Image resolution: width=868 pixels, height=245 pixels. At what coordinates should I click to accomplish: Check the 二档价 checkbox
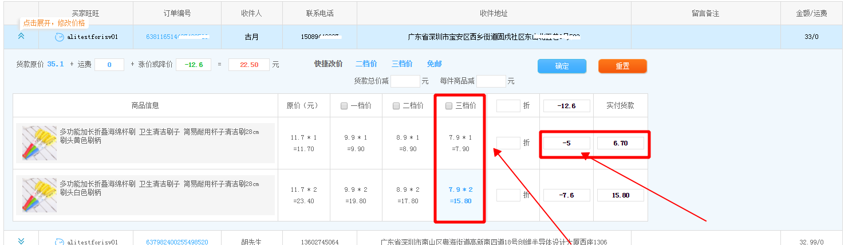tap(396, 106)
